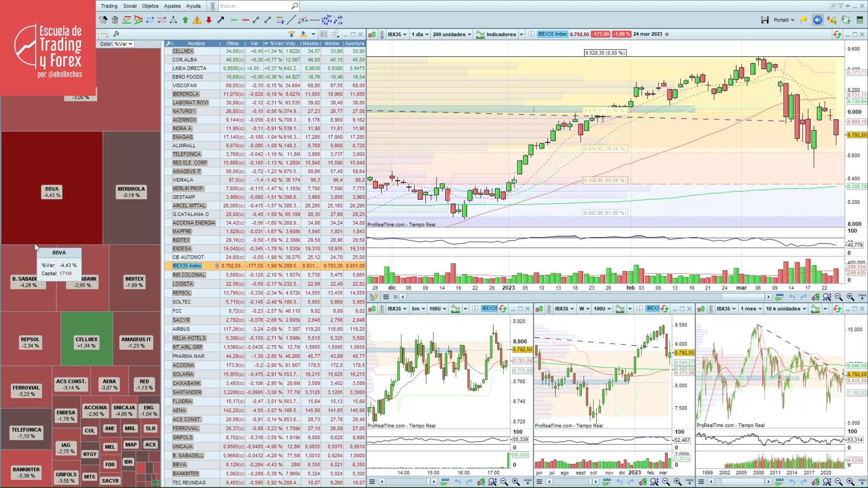
Task: Click the BBVA tile in the heatmap
Action: [52, 189]
